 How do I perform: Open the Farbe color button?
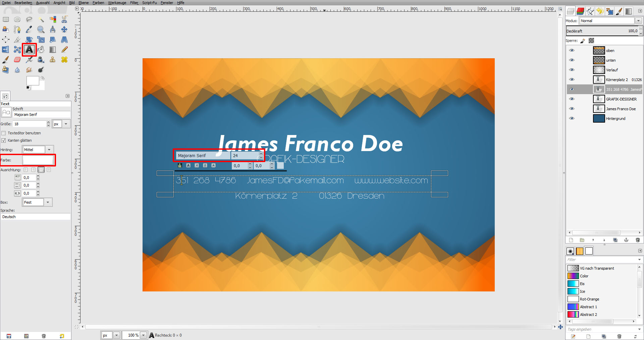point(38,160)
